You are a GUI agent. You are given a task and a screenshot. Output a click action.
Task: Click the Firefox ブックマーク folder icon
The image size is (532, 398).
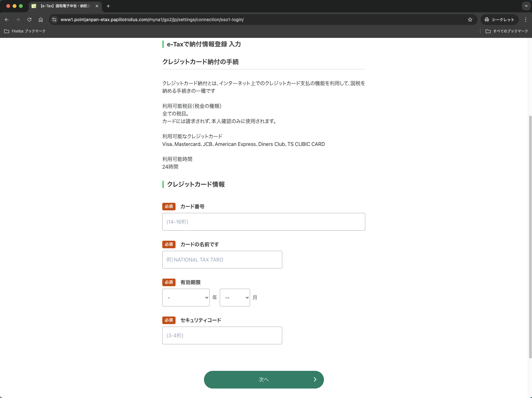tap(7, 31)
